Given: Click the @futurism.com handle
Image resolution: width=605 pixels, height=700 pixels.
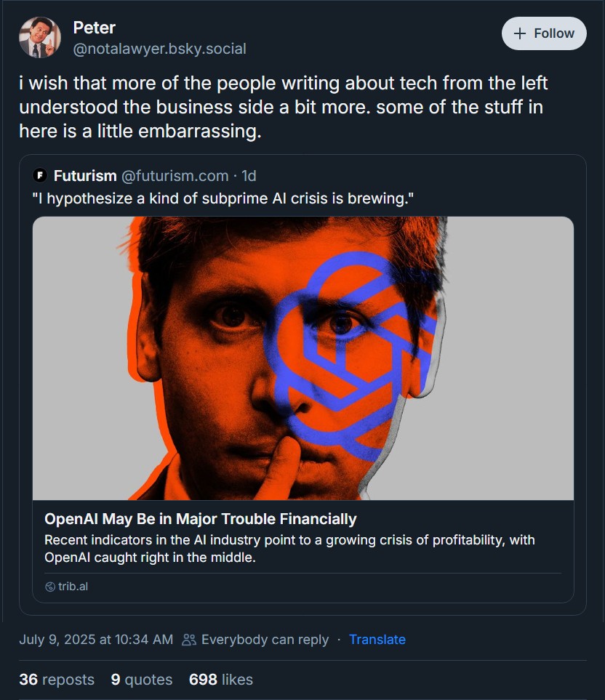Looking at the screenshot, I should 174,175.
